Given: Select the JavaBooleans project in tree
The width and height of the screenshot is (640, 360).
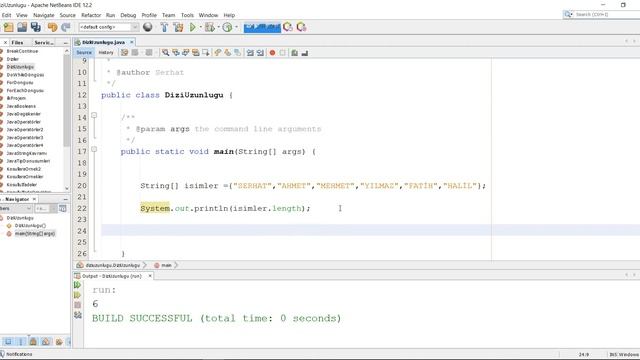Looking at the screenshot, I should pyautogui.click(x=21, y=106).
